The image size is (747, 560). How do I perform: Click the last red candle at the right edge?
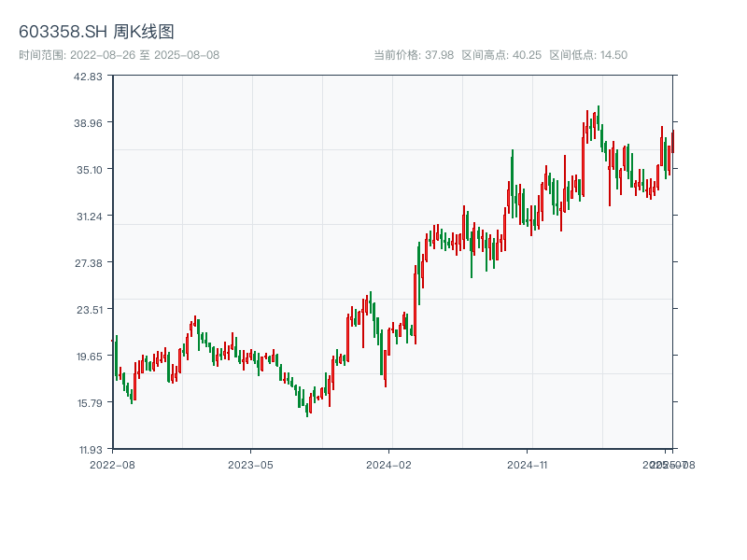(673, 142)
